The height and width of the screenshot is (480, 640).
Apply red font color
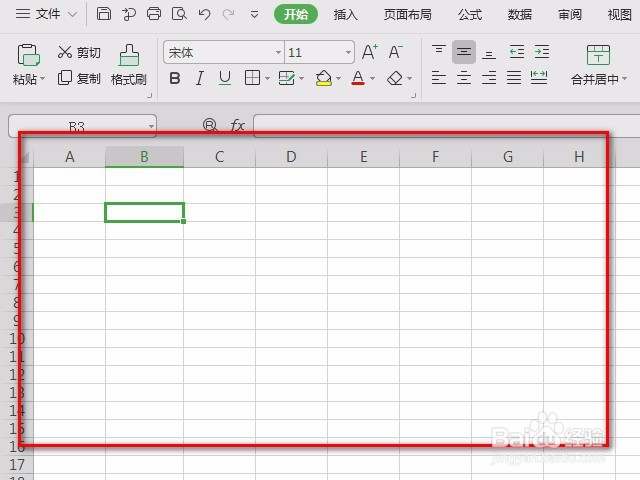[358, 78]
